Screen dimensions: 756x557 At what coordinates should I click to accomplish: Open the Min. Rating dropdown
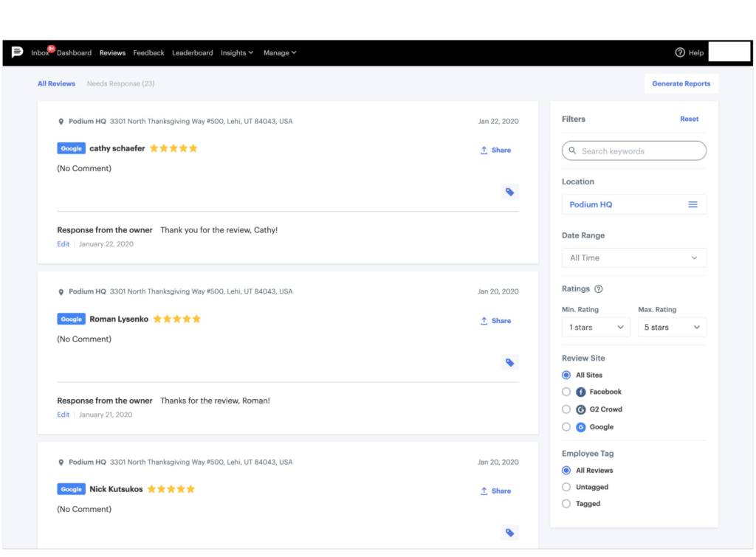tap(596, 327)
